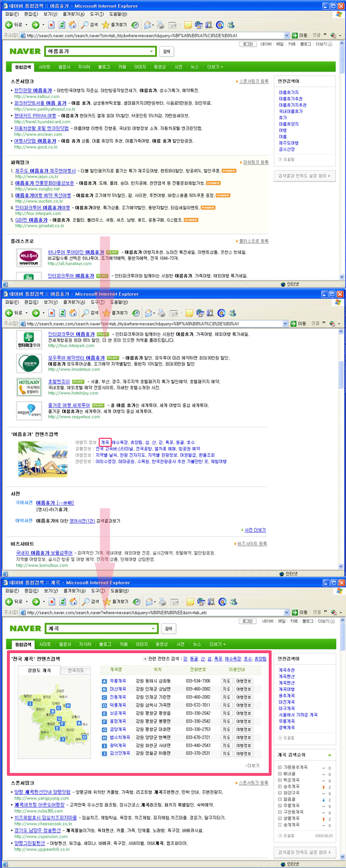Click Home icon in the 계곡 search window

[x=73, y=601]
